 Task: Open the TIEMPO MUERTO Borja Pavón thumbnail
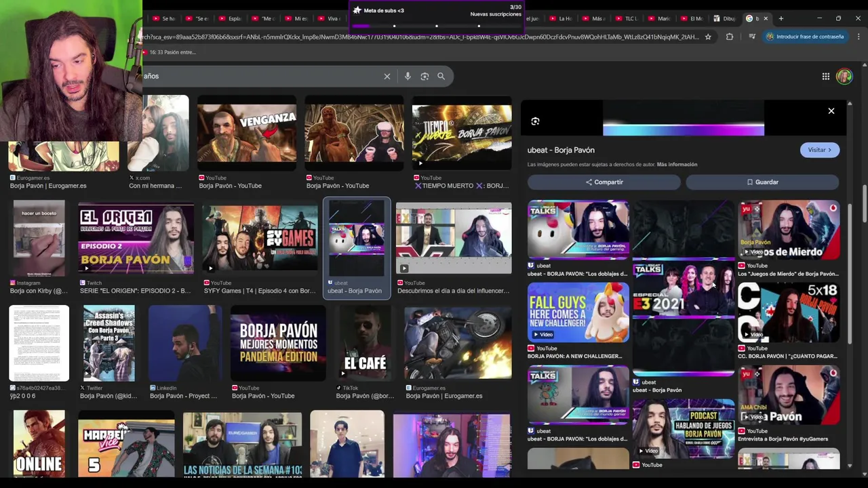(462, 133)
